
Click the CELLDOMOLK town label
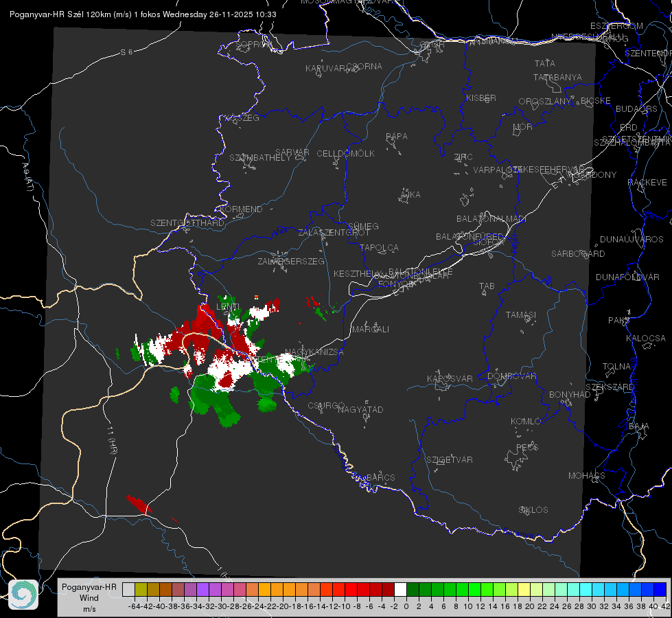346,154
